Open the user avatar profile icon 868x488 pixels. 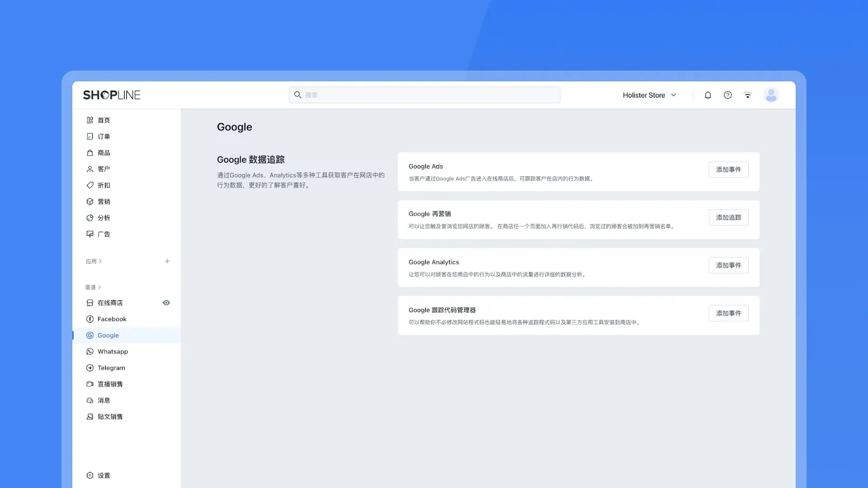(x=770, y=95)
